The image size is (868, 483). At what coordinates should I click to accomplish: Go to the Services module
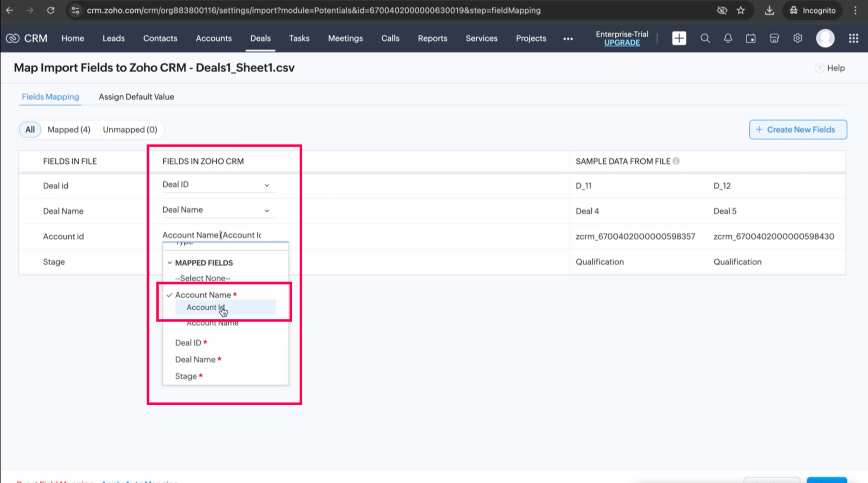click(x=481, y=38)
